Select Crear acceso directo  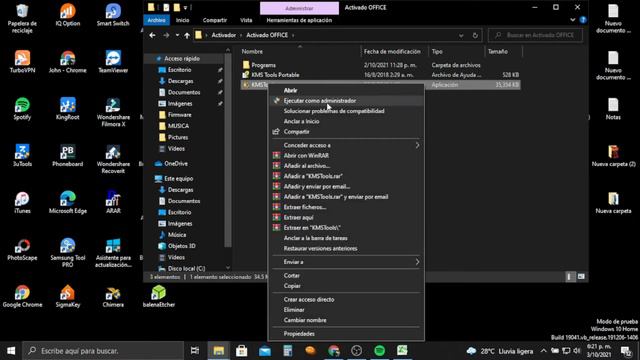pyautogui.click(x=346, y=300)
